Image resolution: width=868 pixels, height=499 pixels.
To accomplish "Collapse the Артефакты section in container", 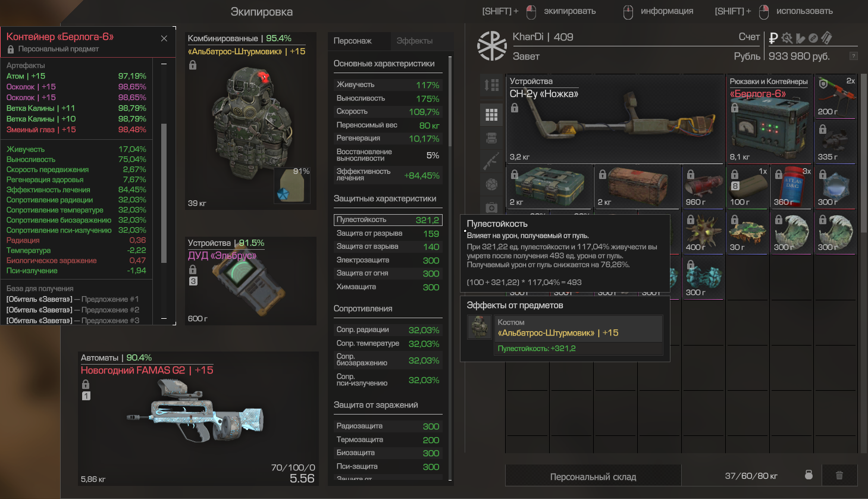I will (x=164, y=64).
